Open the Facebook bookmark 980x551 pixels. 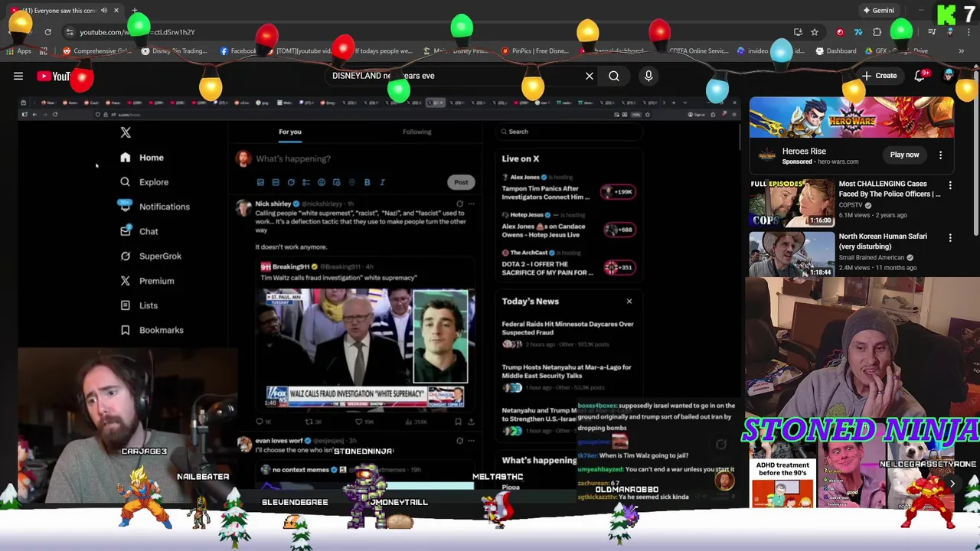point(237,51)
